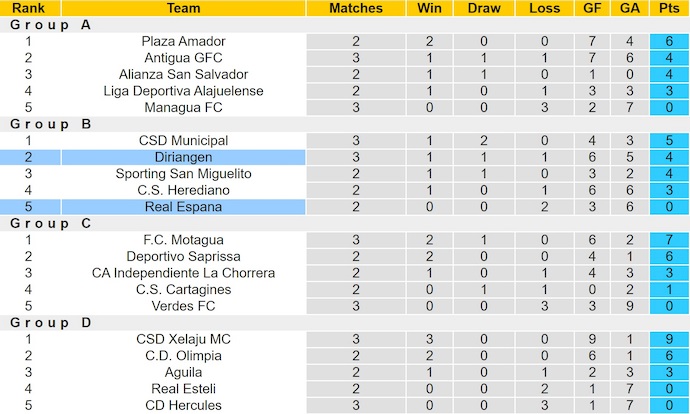
Task: Open CSD Xelaju MC team link
Action: click(x=183, y=339)
